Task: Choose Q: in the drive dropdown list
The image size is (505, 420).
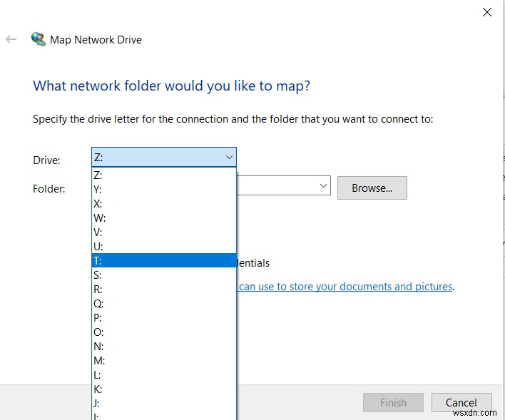Action: click(163, 303)
